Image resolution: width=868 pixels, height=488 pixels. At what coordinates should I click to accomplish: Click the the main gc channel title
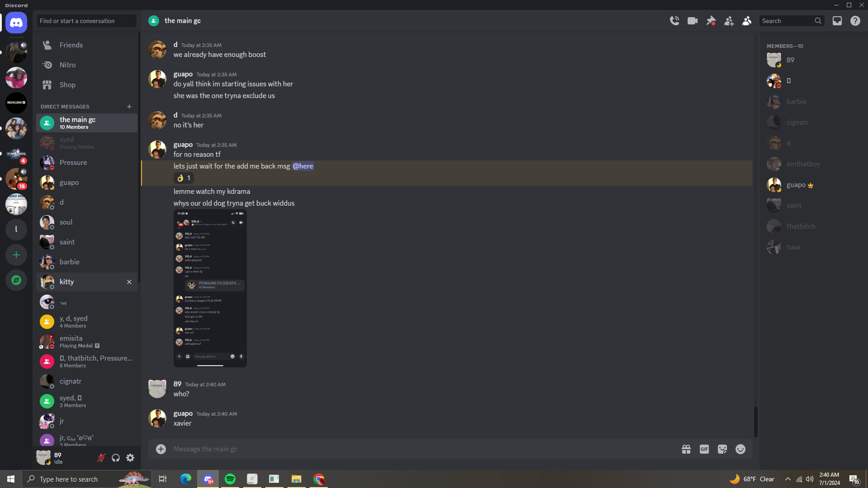tap(183, 21)
